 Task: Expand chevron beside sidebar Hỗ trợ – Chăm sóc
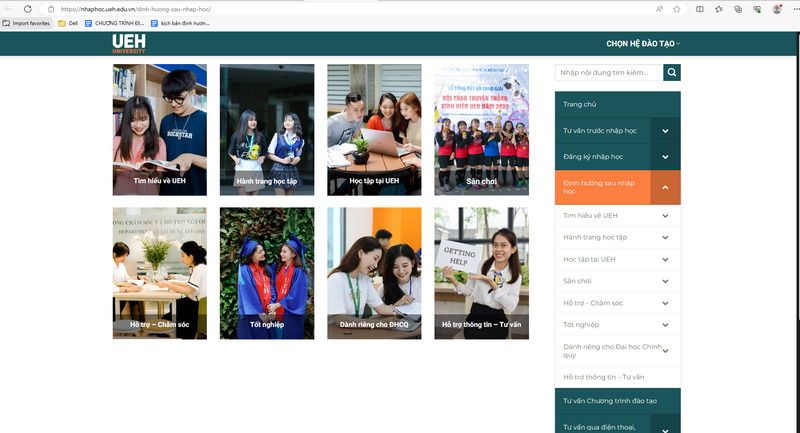665,303
